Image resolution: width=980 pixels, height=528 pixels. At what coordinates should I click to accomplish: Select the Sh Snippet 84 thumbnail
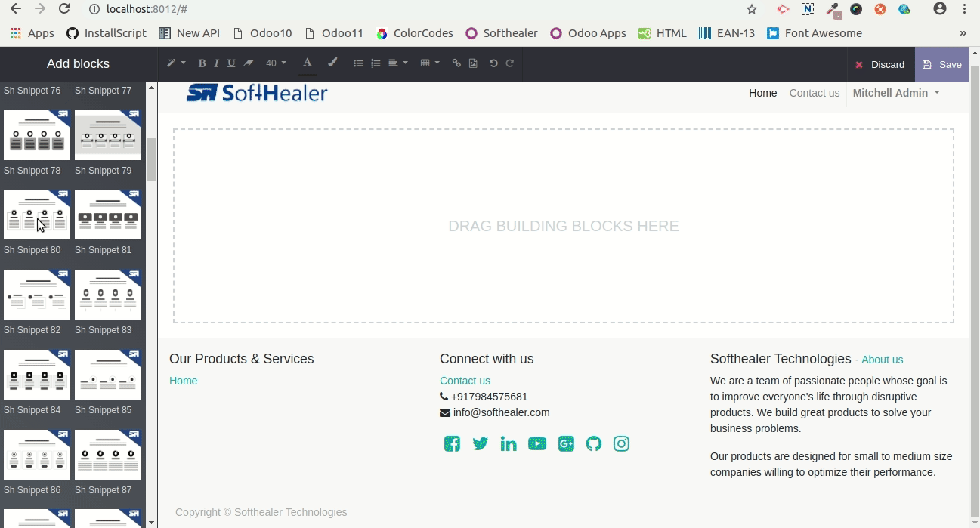coord(37,375)
